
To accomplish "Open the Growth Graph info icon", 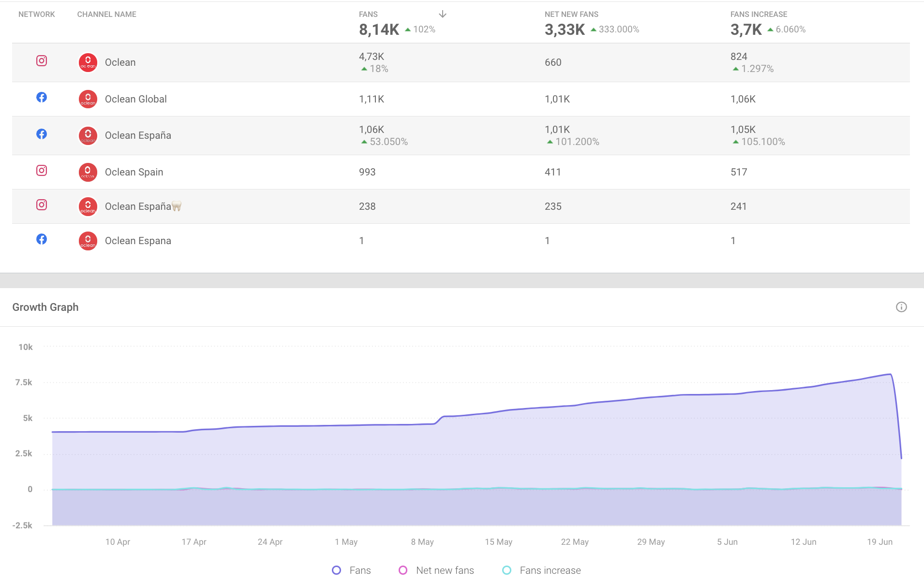I will 901,307.
